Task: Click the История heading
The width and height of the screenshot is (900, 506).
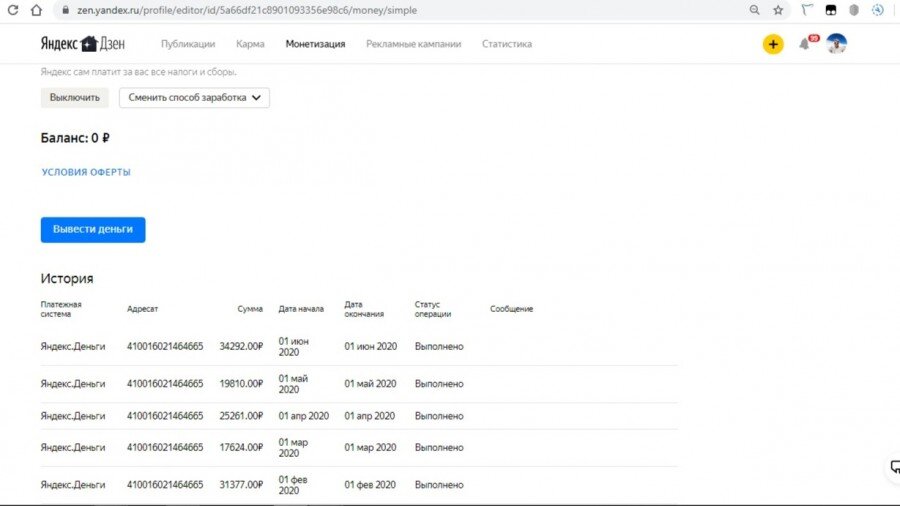Action: [67, 279]
